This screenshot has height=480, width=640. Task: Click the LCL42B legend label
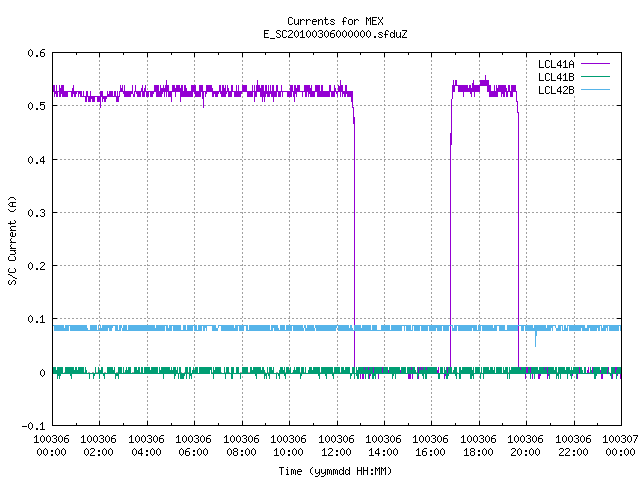pos(556,90)
